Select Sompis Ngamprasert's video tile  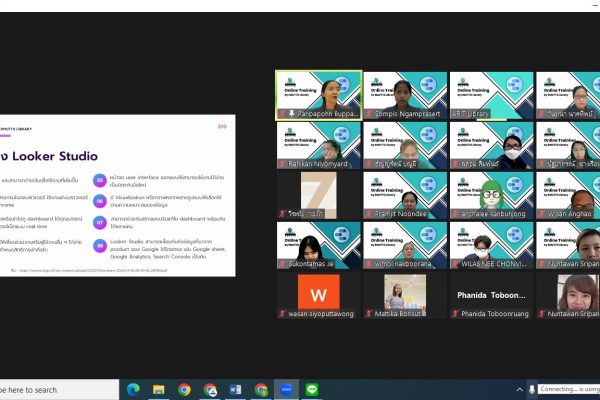[405, 95]
